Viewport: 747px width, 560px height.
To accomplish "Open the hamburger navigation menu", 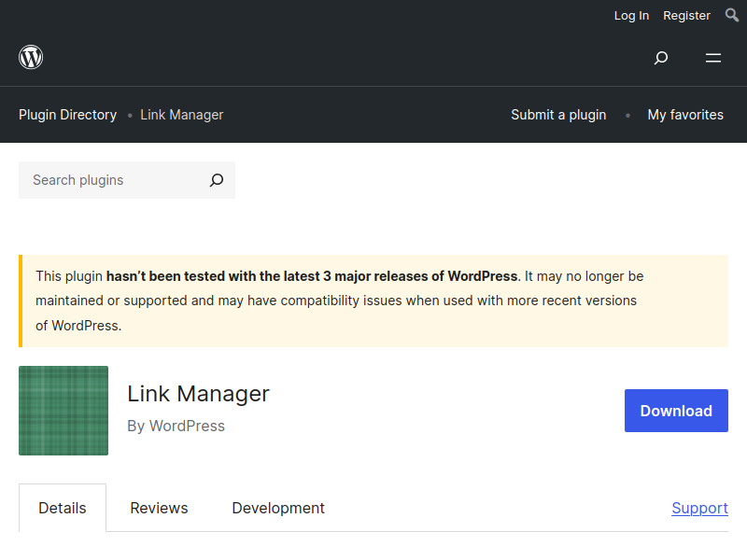I will point(713,58).
